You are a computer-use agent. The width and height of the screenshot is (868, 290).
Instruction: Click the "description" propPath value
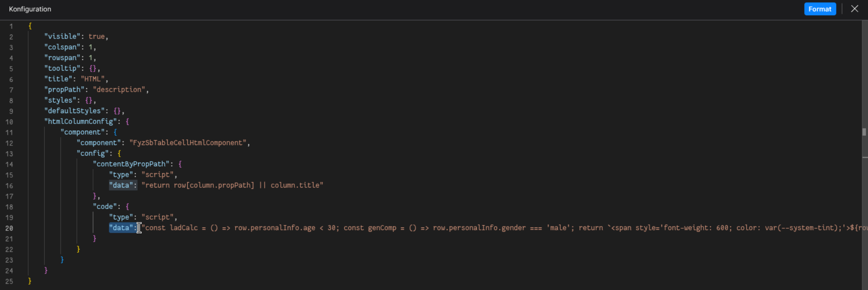coord(119,90)
